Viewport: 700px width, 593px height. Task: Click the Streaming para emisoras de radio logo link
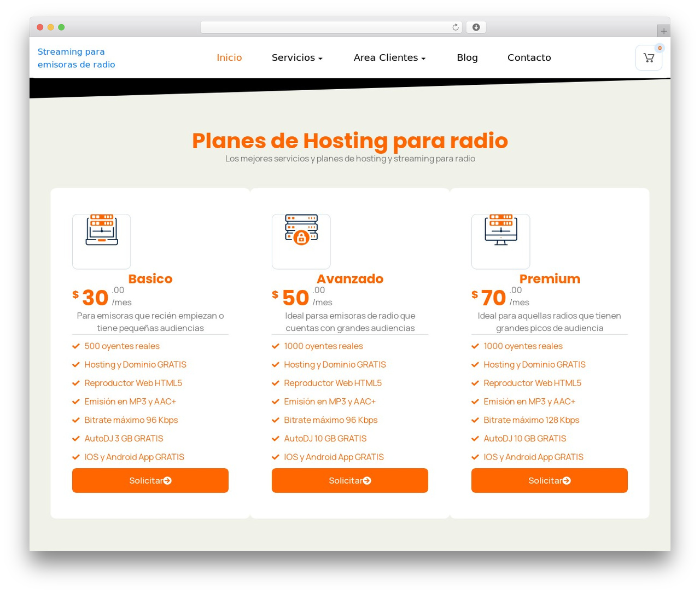tap(77, 58)
